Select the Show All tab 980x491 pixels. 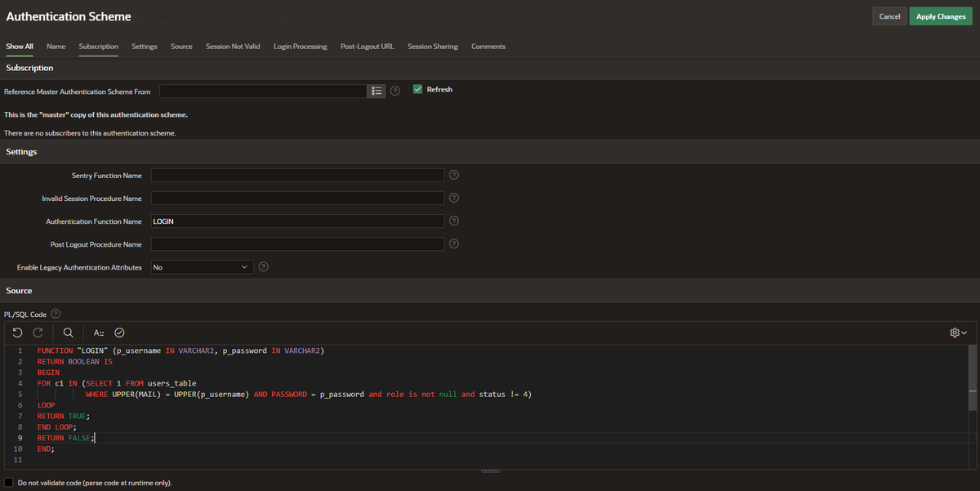click(20, 47)
